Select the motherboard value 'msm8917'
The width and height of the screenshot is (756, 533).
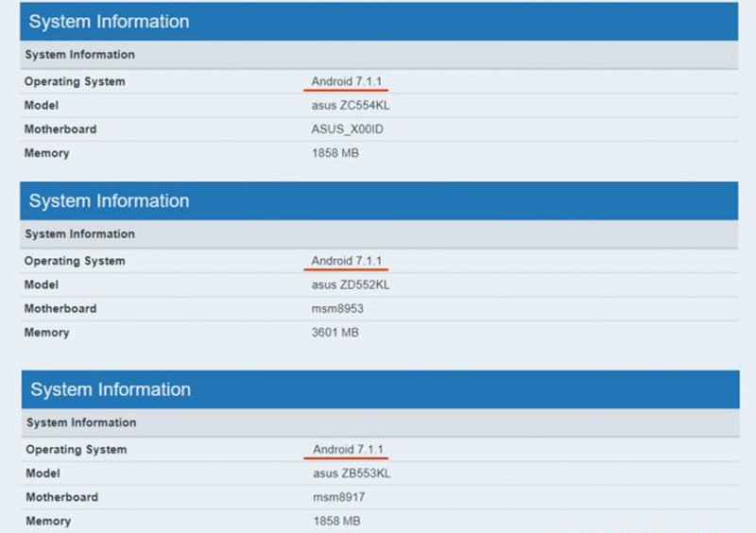(339, 497)
